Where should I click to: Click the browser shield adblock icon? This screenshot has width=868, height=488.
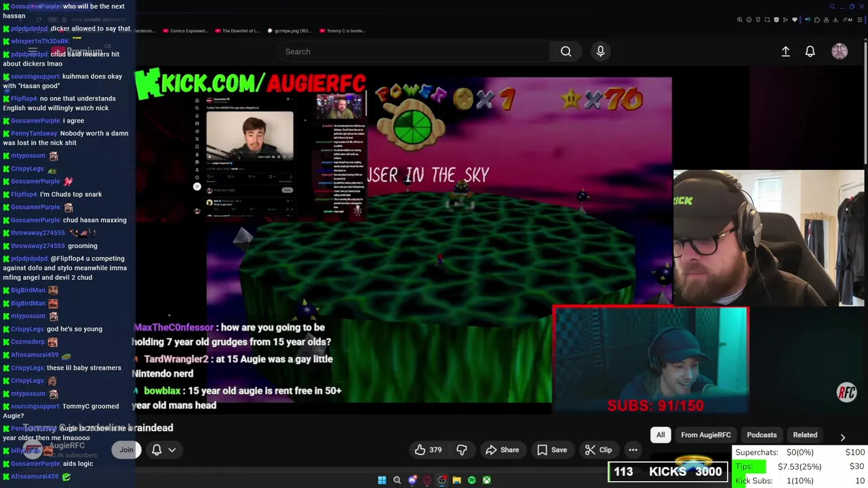pos(776,20)
